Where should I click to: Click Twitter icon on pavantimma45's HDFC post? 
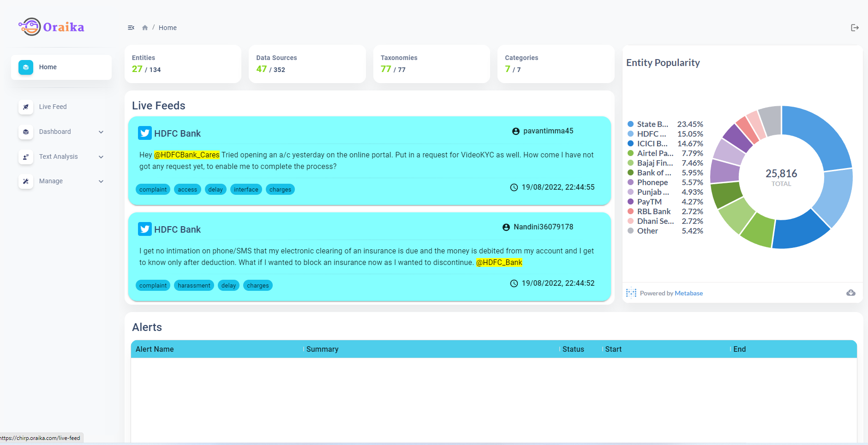[145, 133]
